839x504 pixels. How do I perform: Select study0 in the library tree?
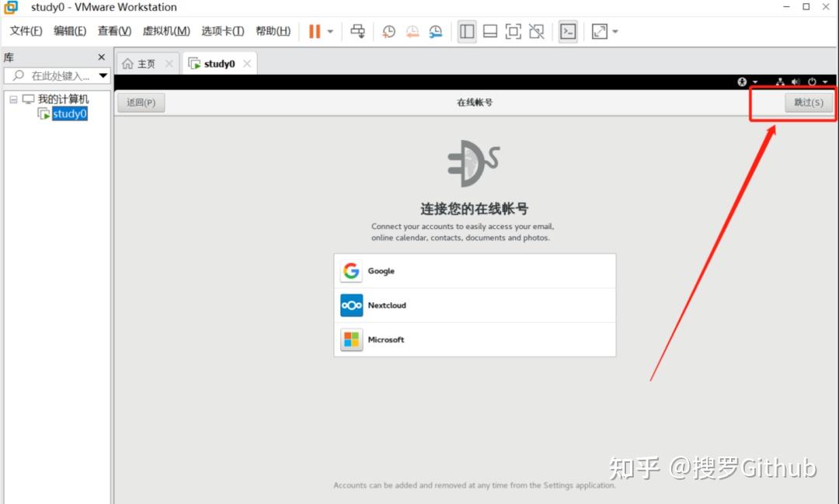coord(70,113)
